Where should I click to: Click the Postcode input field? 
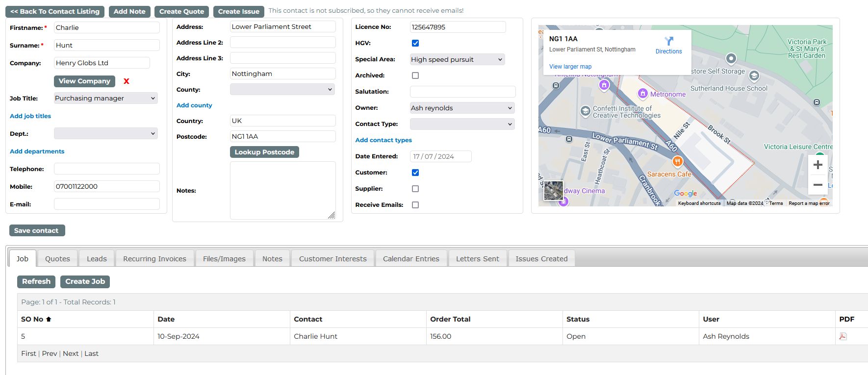point(283,136)
